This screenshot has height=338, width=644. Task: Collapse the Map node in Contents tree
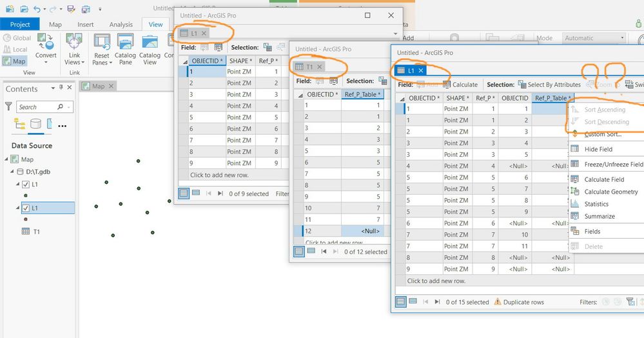point(7,159)
